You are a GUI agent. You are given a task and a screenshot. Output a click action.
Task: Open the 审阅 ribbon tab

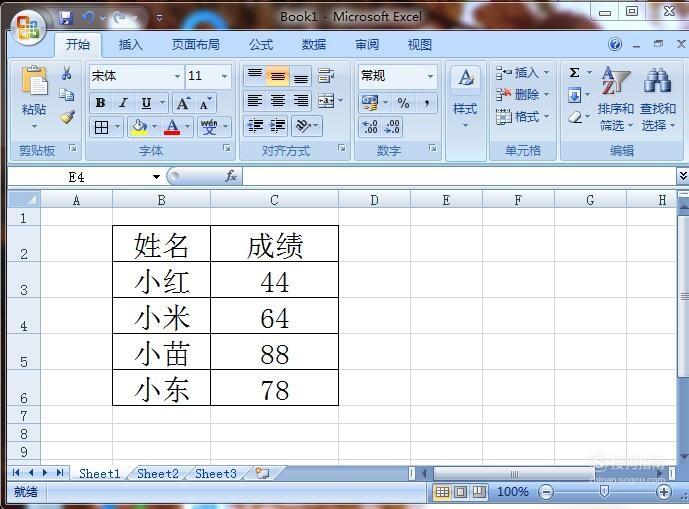367,44
